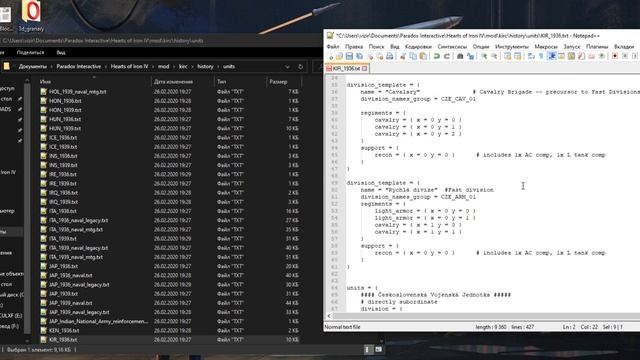640x360 pixels.
Task: Click the Function List toolbar icon
Action: (x=581, y=56)
